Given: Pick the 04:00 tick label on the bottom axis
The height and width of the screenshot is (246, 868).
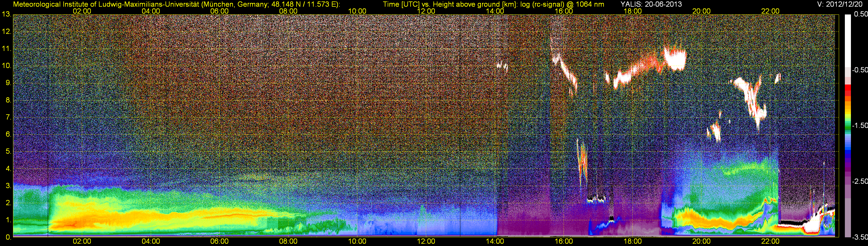Looking at the screenshot, I should [x=151, y=241].
